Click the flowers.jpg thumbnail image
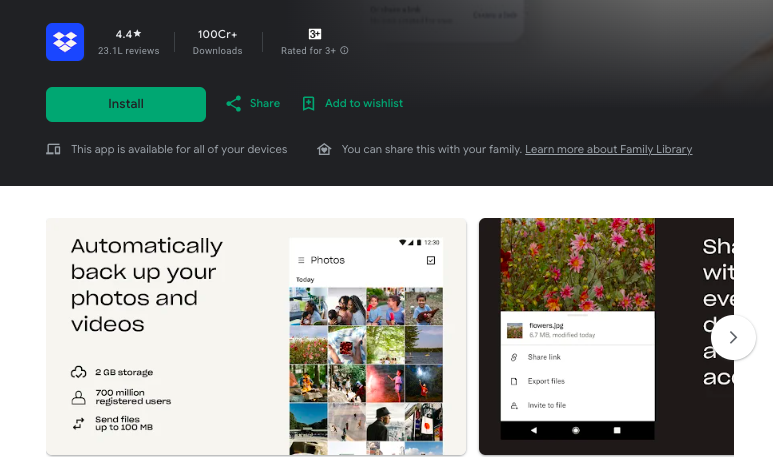 pyautogui.click(x=515, y=330)
